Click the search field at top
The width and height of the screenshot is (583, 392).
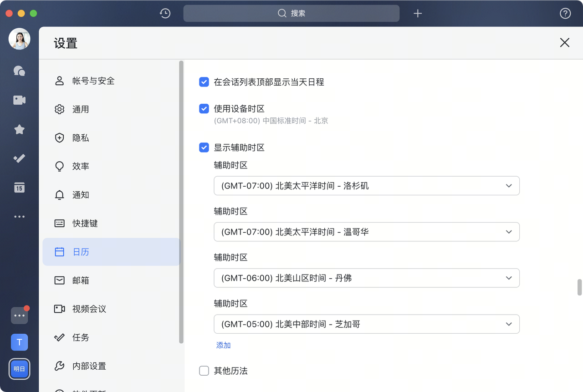click(x=291, y=13)
